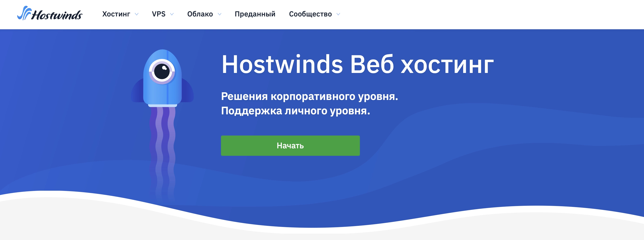Click the text Поддержка личного уровня.
The width and height of the screenshot is (644, 240).
[295, 111]
